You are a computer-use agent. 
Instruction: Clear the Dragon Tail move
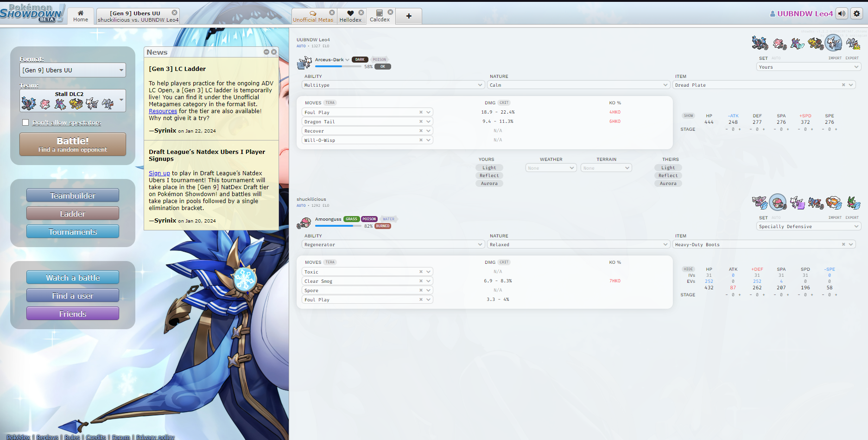[421, 121]
